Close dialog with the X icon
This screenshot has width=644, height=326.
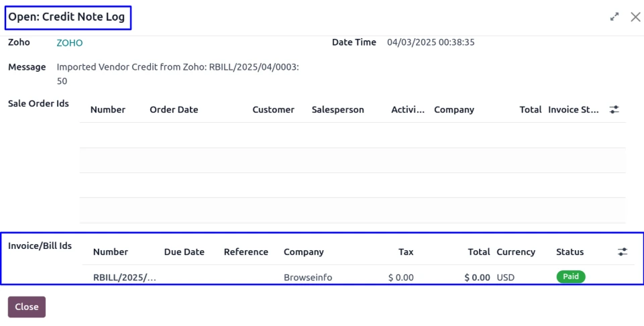[x=635, y=17]
